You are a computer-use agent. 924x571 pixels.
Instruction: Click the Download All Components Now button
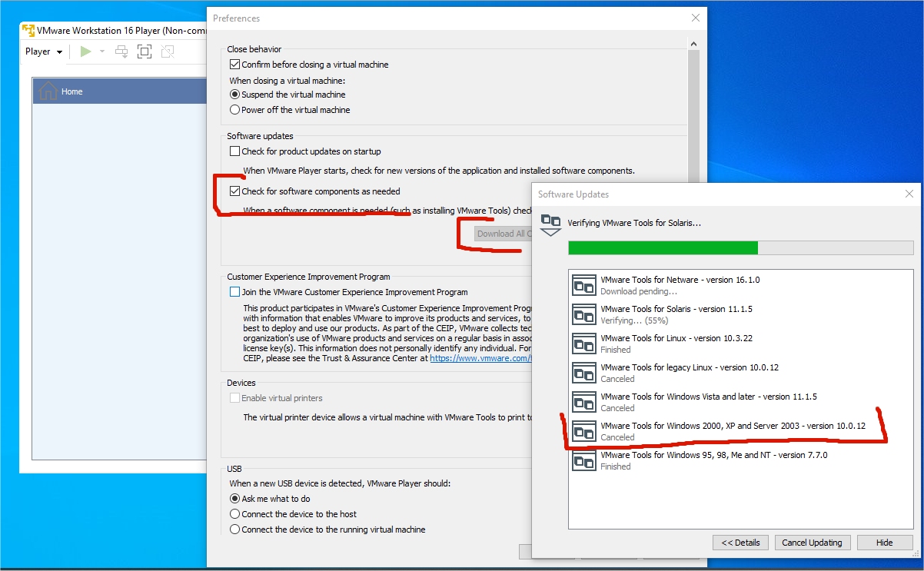click(503, 234)
